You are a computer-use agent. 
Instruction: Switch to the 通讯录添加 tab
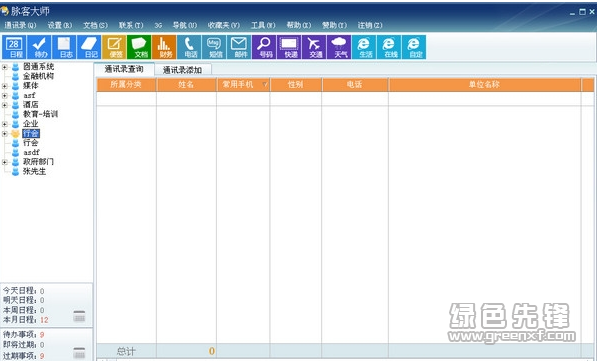183,70
